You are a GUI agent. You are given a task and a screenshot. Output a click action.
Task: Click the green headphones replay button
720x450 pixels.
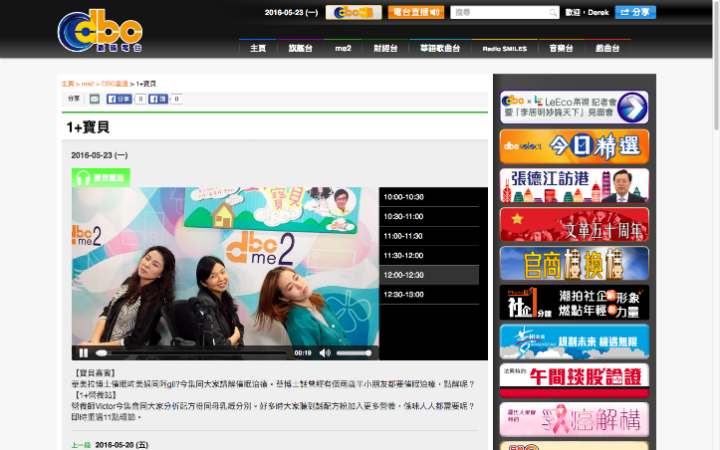[x=101, y=178]
